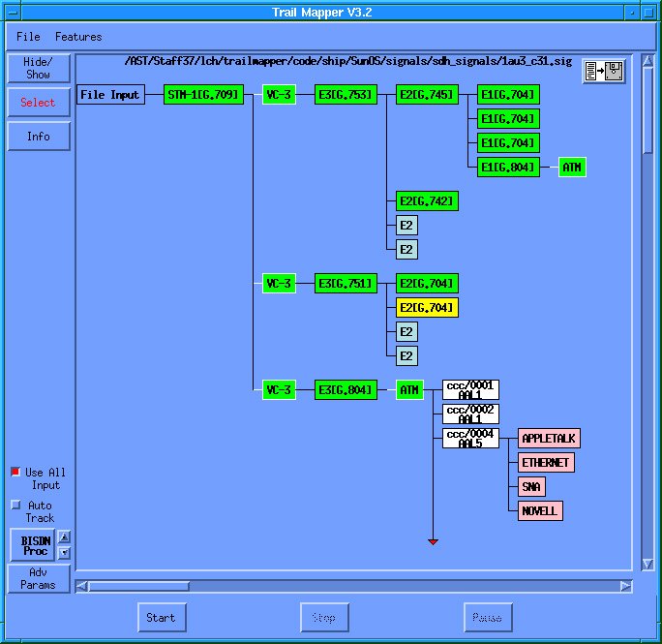Toggle the Select mode button
662x644 pixels.
(39, 103)
